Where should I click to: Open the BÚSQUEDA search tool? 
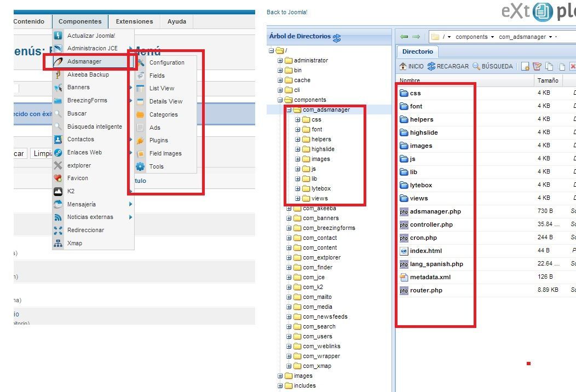(493, 66)
